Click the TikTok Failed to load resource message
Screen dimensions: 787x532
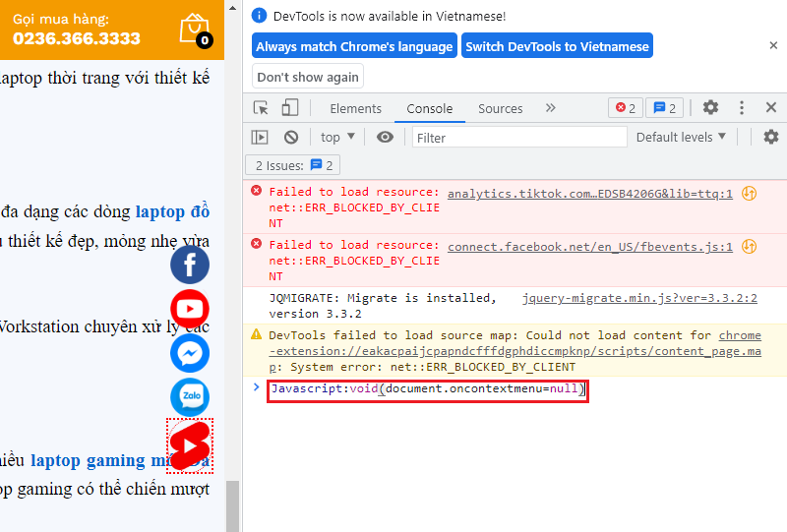click(x=354, y=207)
